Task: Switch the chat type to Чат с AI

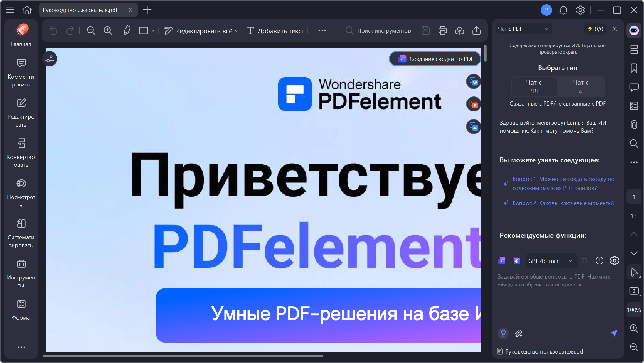Action: pyautogui.click(x=581, y=87)
